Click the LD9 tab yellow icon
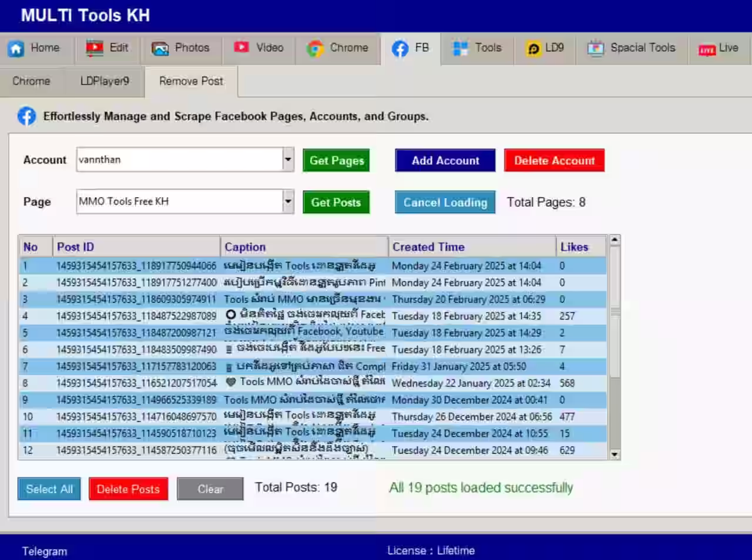This screenshot has height=560, width=752. (533, 49)
